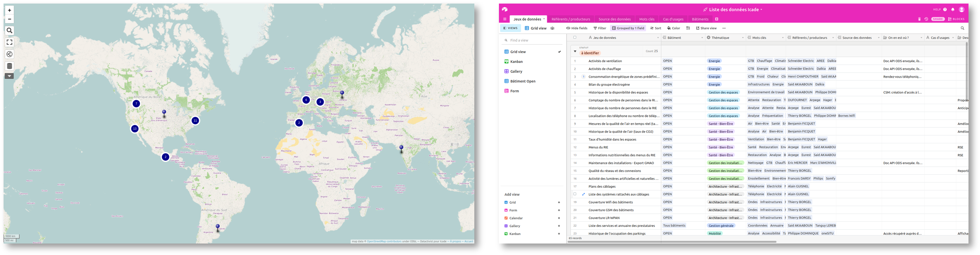Tick the select-all checkbox in the table header
980x255 pixels.
click(x=575, y=38)
